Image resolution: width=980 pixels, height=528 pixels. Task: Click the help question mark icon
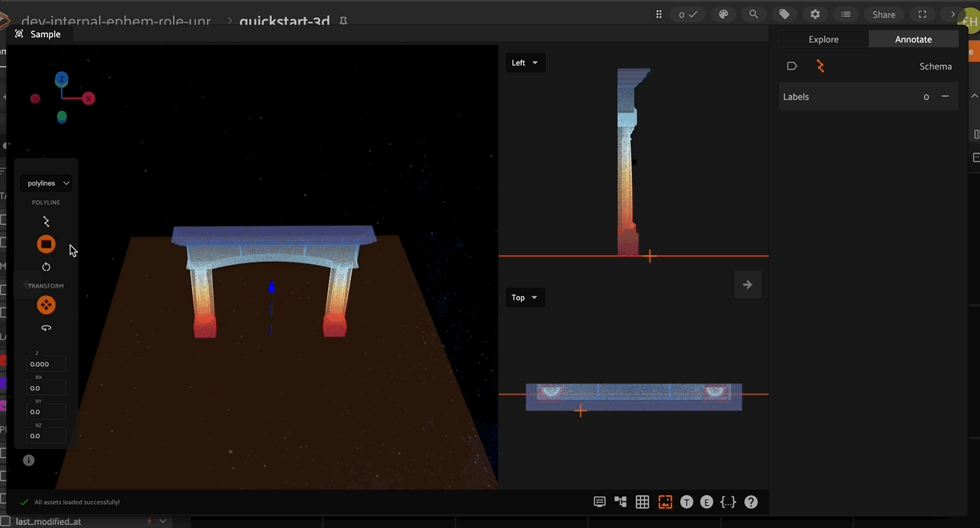click(x=751, y=502)
